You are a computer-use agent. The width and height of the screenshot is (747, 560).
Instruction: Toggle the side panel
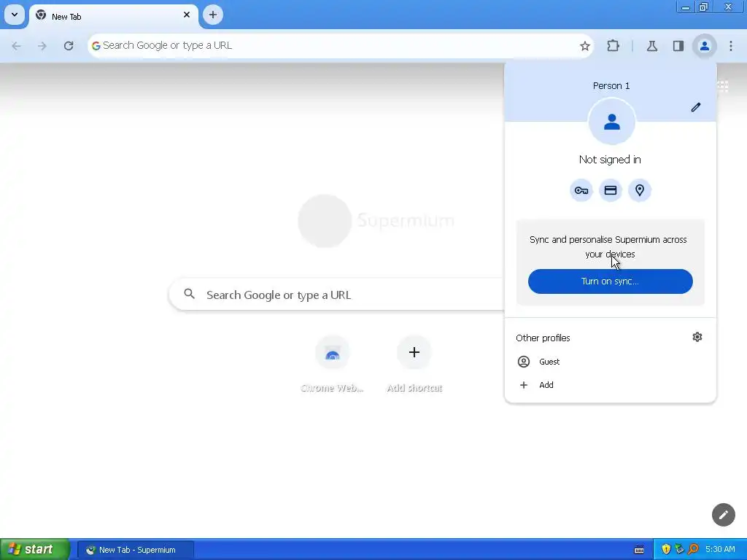pyautogui.click(x=678, y=46)
